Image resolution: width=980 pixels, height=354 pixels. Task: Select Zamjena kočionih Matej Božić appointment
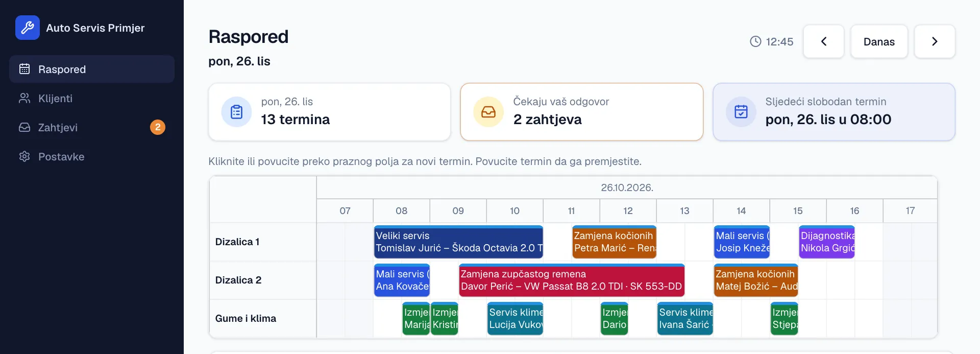coord(756,280)
